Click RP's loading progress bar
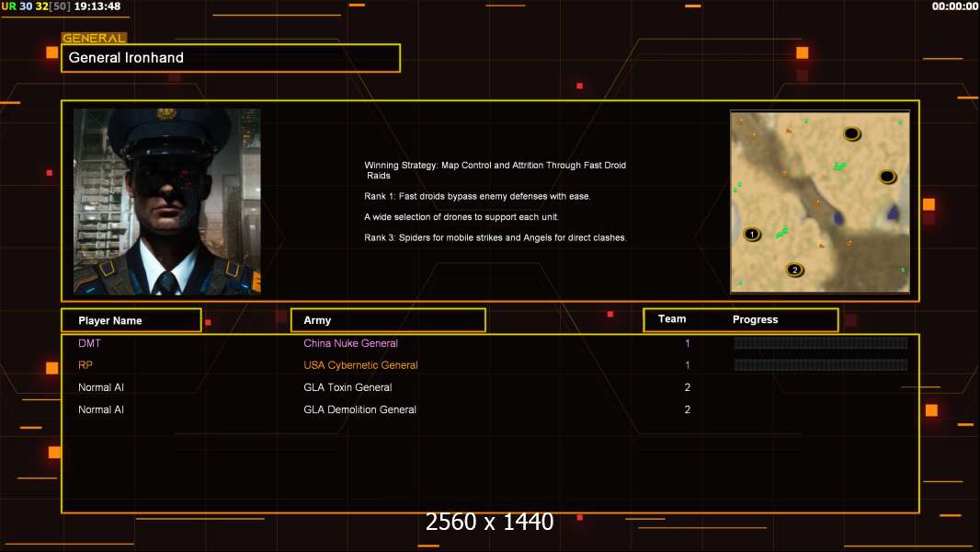Screen dimensions: 980x552 821,364
